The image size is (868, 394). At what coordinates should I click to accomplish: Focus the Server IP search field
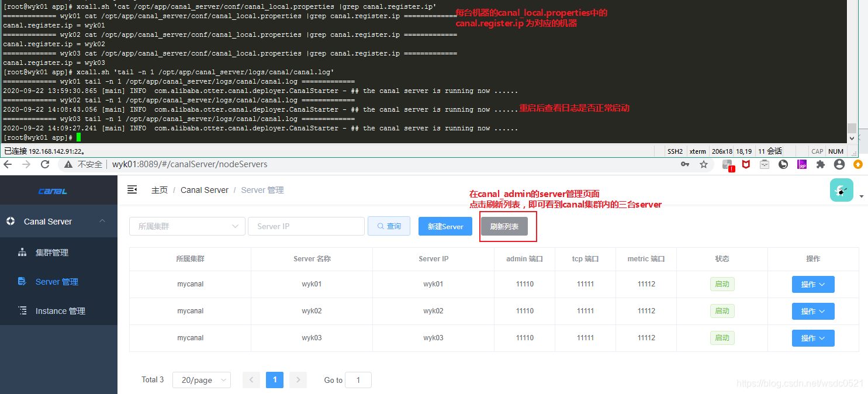(x=306, y=226)
